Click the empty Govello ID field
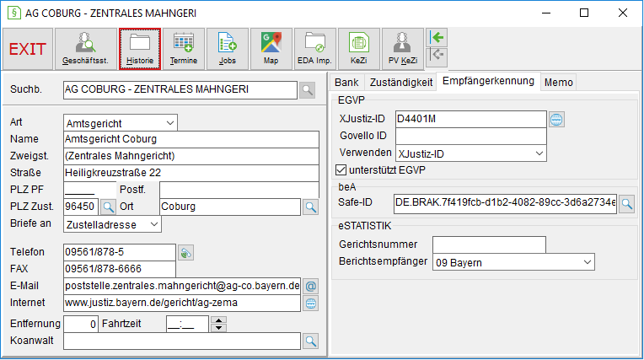 470,136
